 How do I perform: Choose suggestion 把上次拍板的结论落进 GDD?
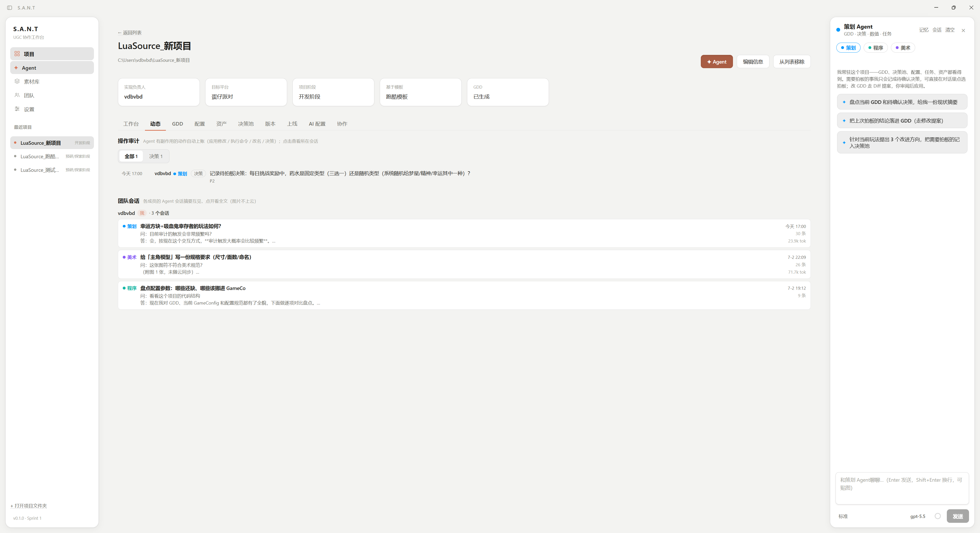click(x=902, y=120)
